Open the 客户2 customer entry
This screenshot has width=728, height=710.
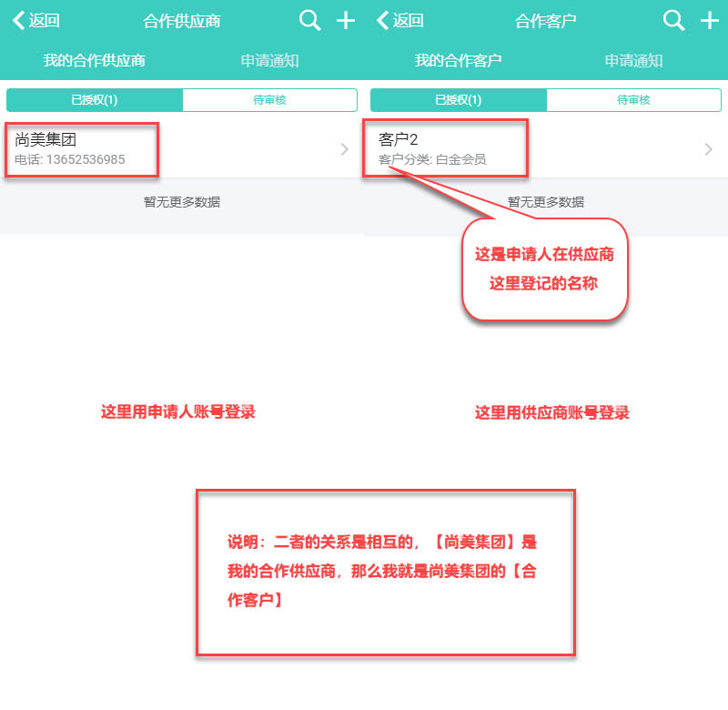[444, 149]
